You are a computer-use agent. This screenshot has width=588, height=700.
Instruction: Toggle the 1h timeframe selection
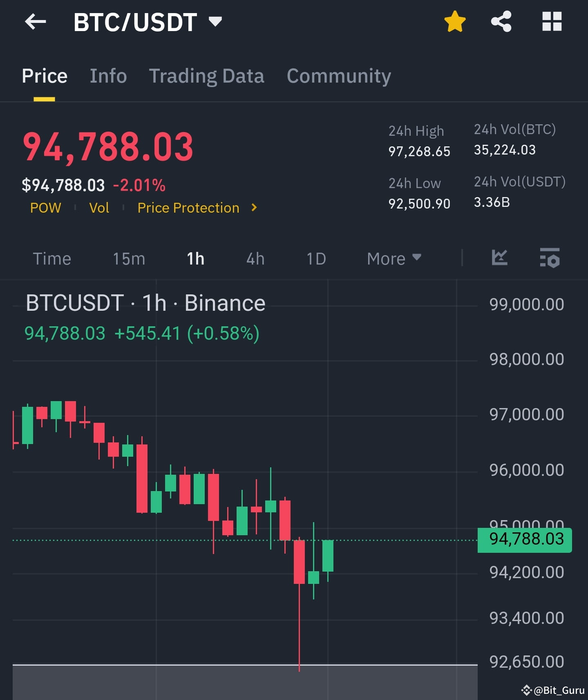(195, 258)
